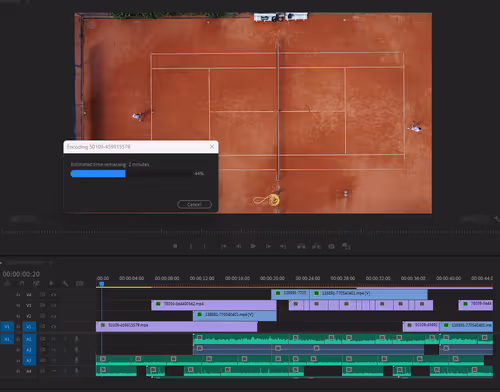
Task: Toggle A1 track targeting
Action: [x=29, y=339]
